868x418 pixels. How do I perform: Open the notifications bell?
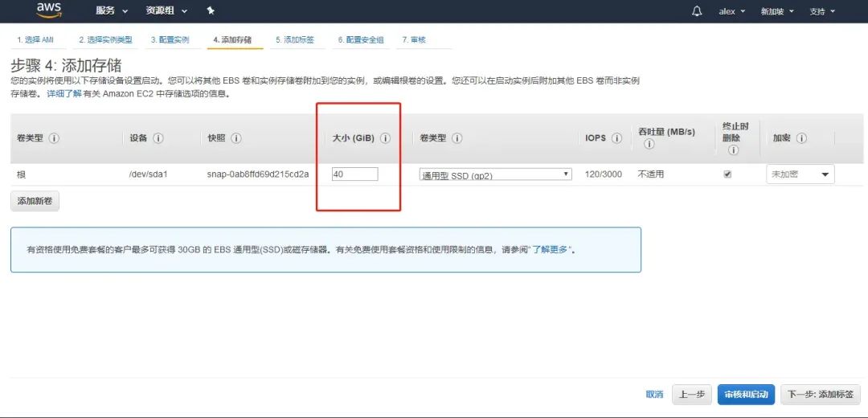click(x=697, y=11)
